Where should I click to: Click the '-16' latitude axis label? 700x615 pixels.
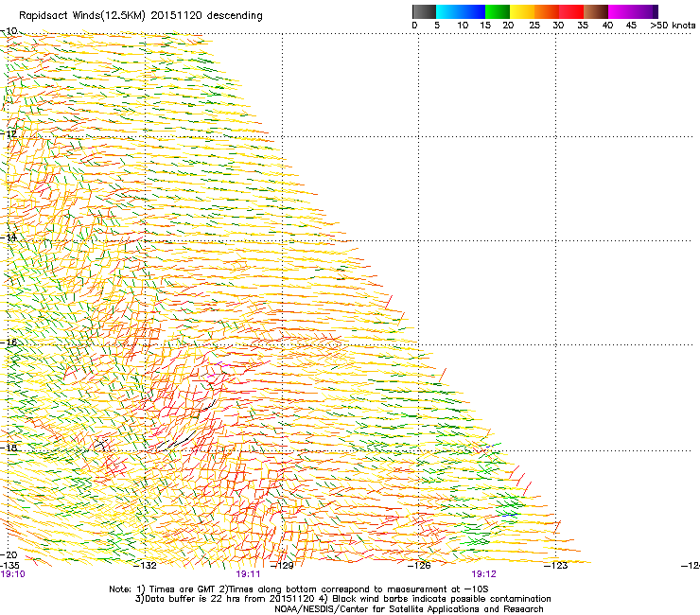(x=9, y=343)
